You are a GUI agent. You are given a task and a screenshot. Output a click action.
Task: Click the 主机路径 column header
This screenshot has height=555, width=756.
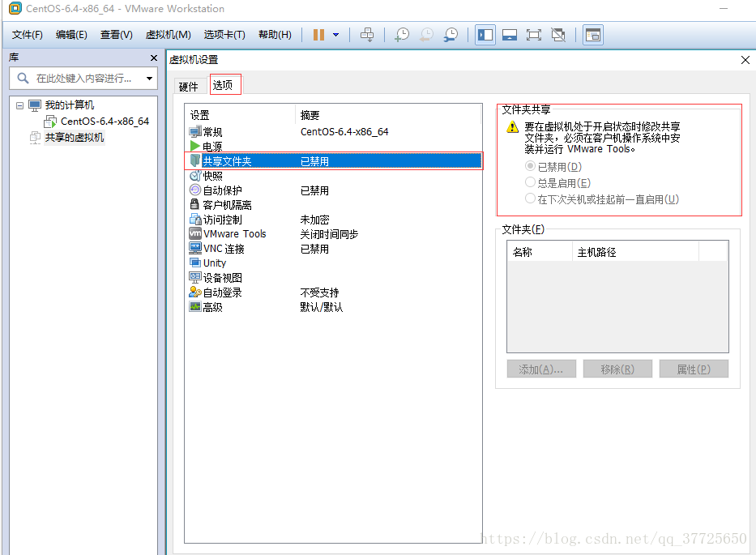click(x=635, y=252)
